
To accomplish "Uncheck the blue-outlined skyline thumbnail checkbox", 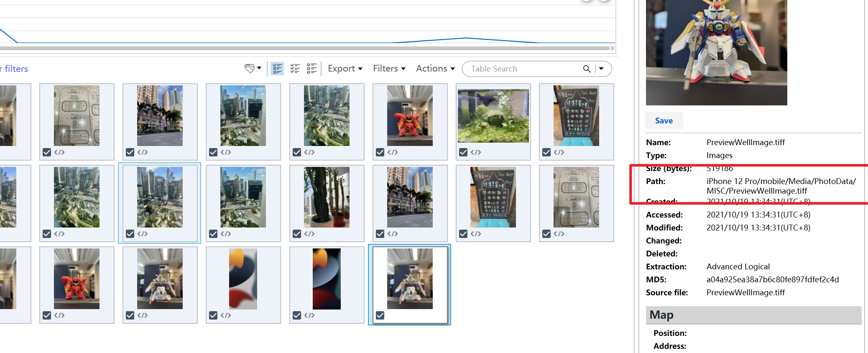I will (x=130, y=234).
